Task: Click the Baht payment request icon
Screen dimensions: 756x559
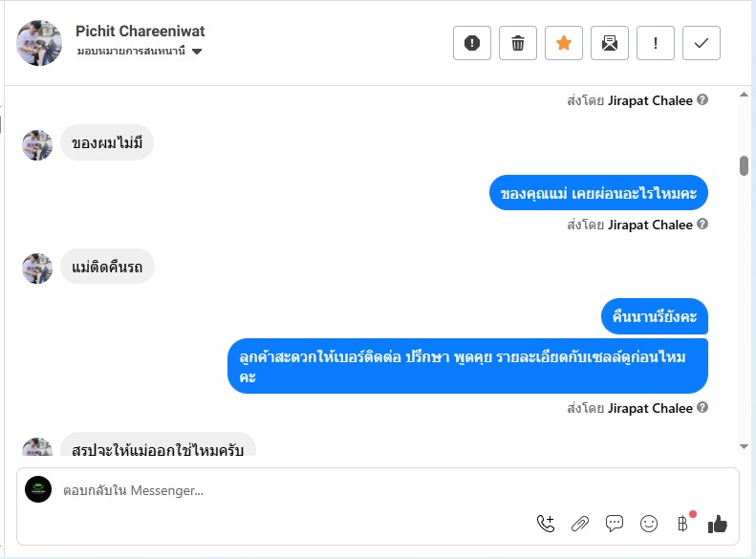Action: [682, 523]
